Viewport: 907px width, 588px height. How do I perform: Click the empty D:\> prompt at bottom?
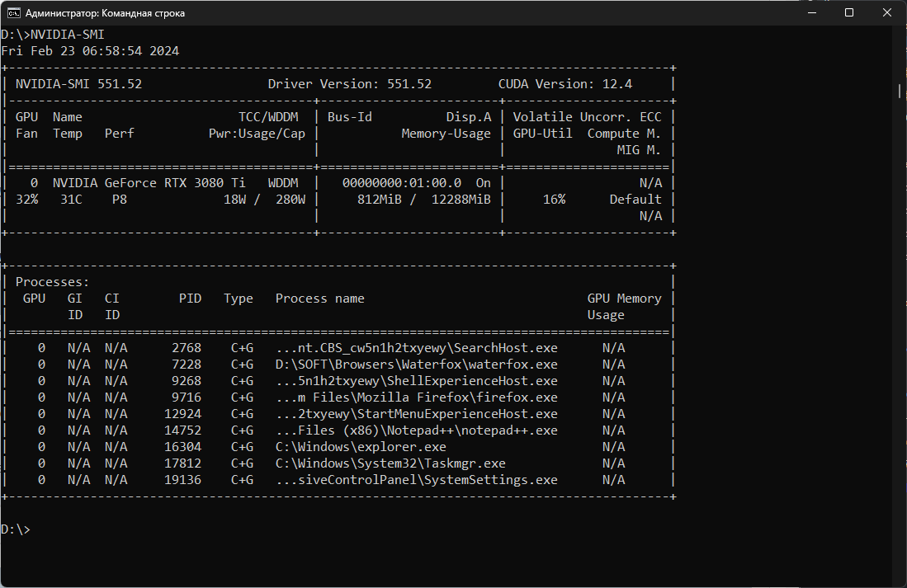coord(16,529)
